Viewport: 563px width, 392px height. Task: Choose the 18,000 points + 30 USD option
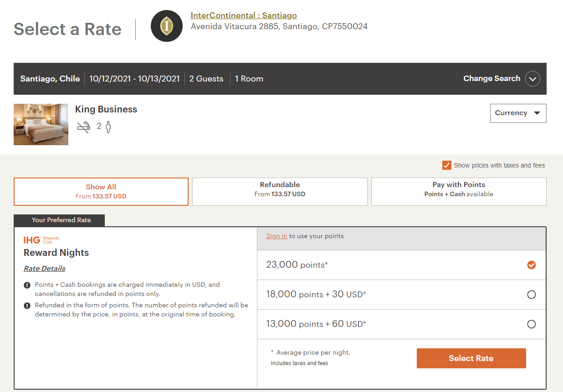[x=531, y=295]
